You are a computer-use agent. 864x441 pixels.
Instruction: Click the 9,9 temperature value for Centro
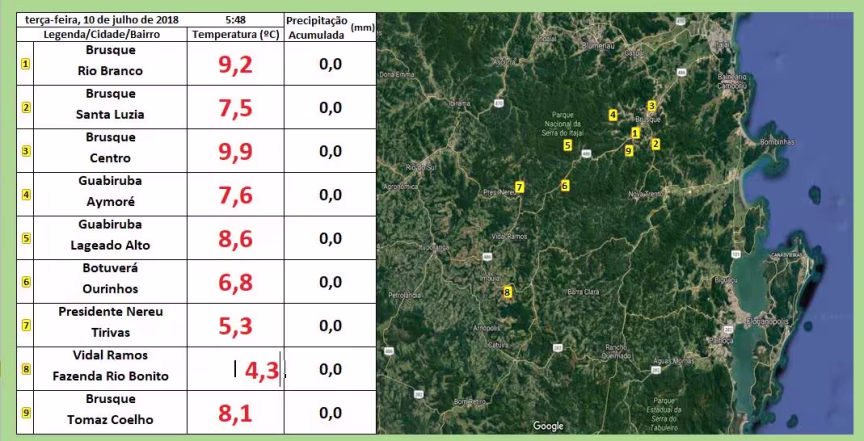point(235,151)
